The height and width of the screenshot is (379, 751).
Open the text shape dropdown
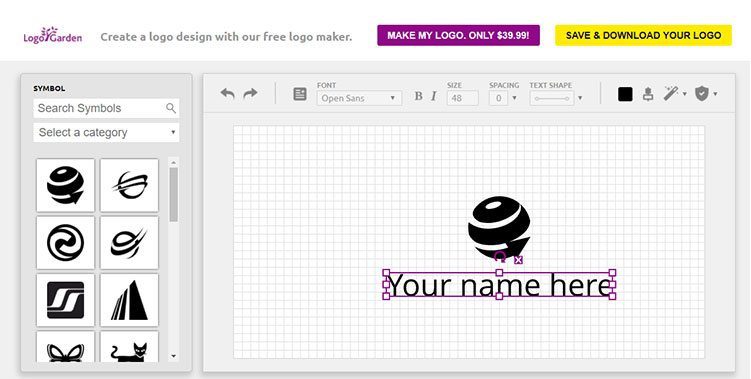[556, 98]
